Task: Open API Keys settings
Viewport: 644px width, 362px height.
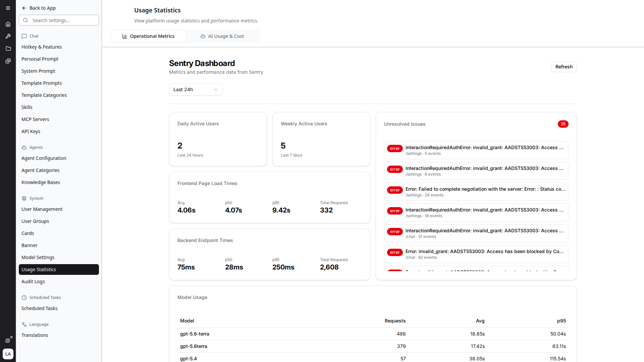Action: point(59,131)
